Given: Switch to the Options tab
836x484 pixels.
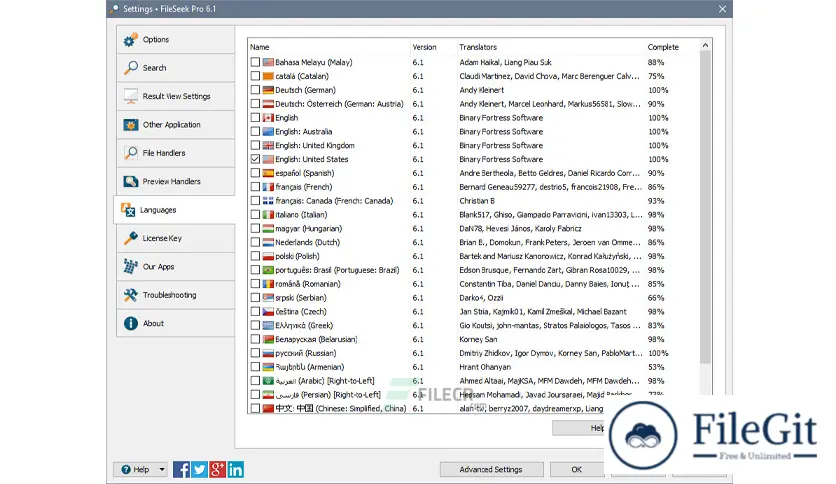Looking at the screenshot, I should [x=175, y=40].
